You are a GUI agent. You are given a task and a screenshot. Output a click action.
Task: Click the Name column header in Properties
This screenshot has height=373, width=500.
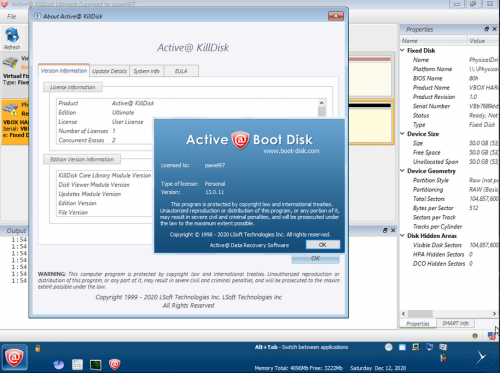433,41
